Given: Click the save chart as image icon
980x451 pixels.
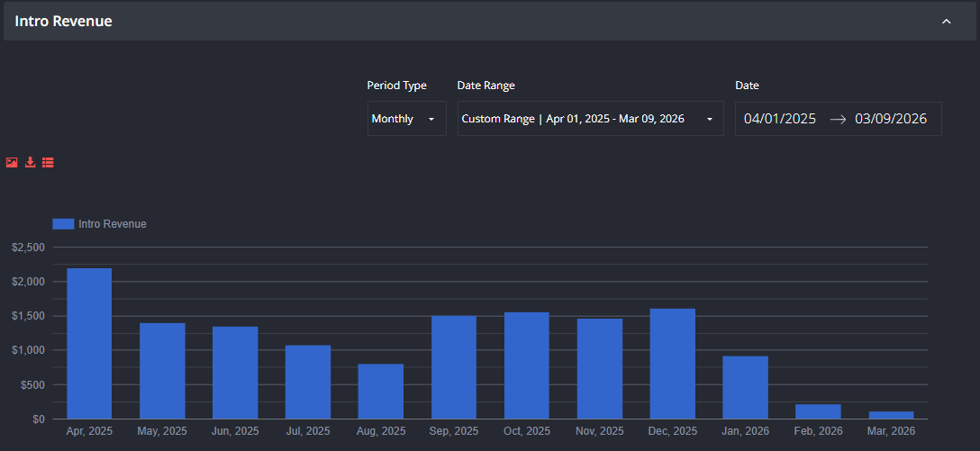Looking at the screenshot, I should pyautogui.click(x=12, y=162).
